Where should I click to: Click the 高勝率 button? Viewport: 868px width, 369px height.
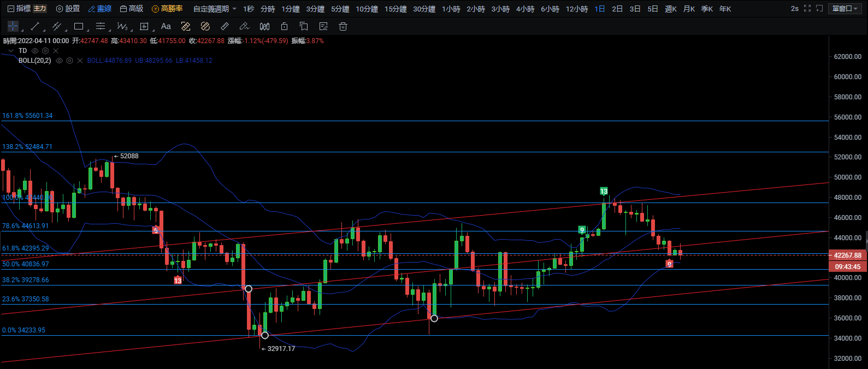[x=167, y=9]
